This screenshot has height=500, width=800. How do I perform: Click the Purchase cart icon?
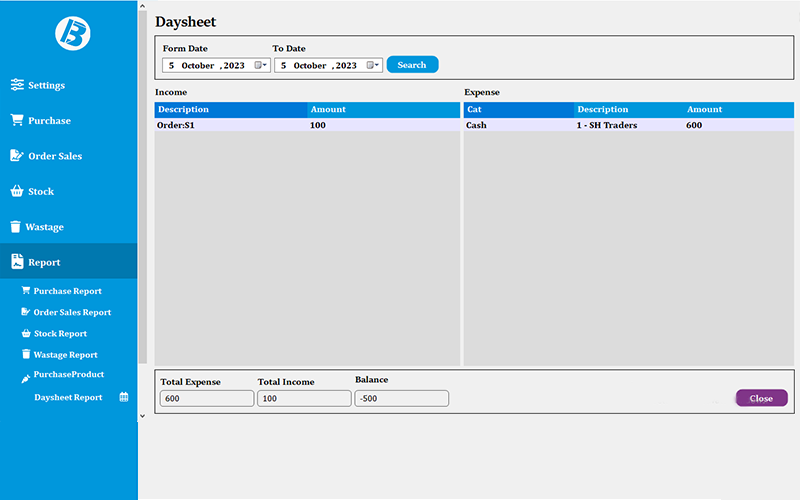[x=17, y=120]
